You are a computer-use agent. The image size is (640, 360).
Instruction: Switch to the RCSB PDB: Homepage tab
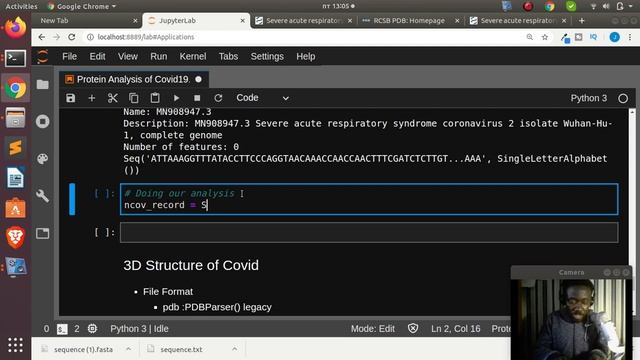408,20
